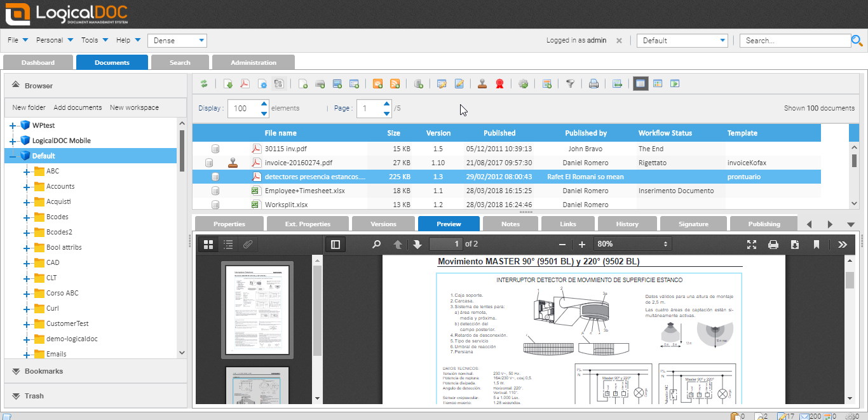Open search within the document preview
Viewport: 868px width, 420px height.
(376, 244)
